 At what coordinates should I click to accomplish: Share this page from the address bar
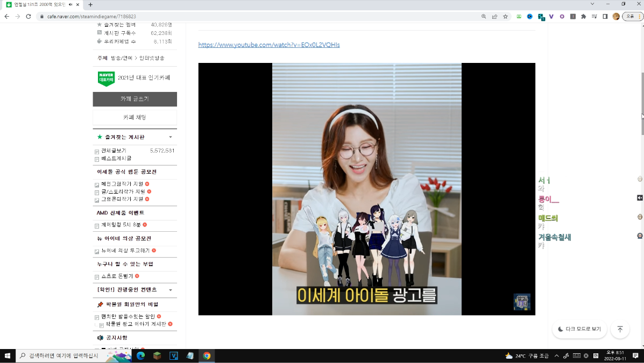point(494,17)
